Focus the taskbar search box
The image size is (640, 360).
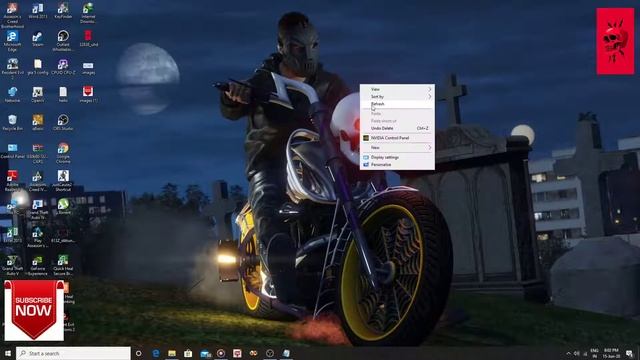point(73,353)
